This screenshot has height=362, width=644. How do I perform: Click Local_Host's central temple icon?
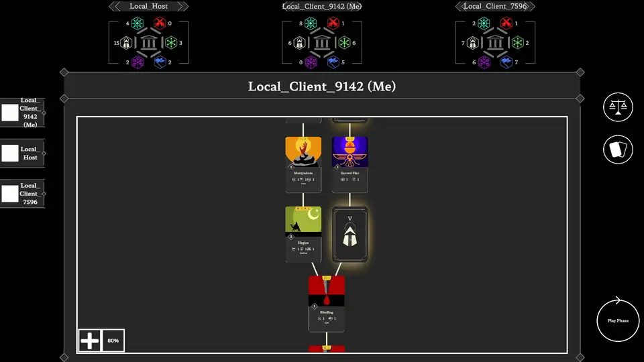(x=149, y=43)
